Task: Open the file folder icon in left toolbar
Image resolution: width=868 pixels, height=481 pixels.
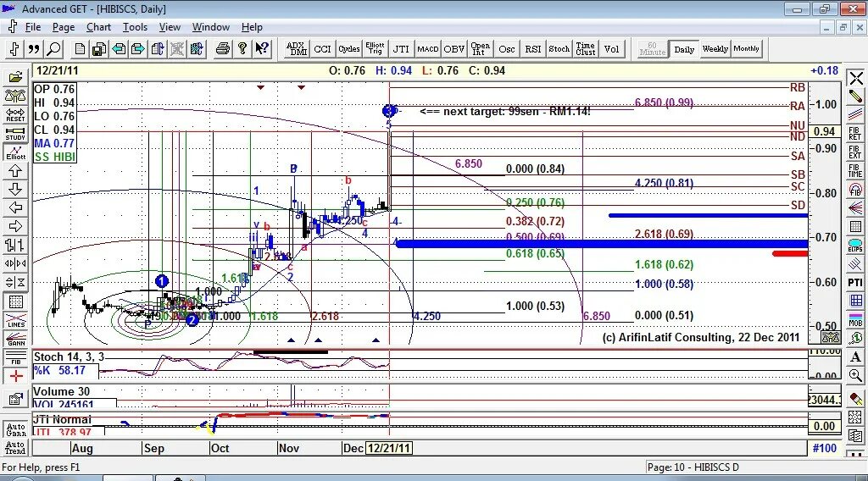Action: click(15, 77)
